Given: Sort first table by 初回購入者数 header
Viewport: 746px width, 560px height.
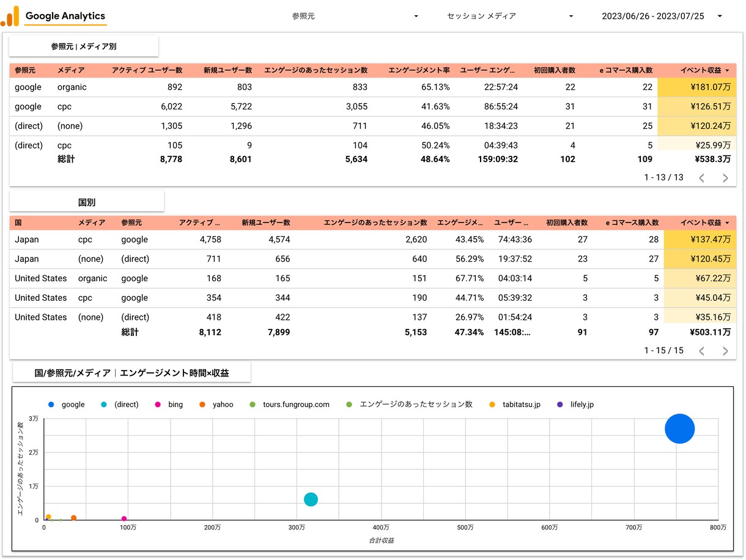Looking at the screenshot, I should (554, 71).
